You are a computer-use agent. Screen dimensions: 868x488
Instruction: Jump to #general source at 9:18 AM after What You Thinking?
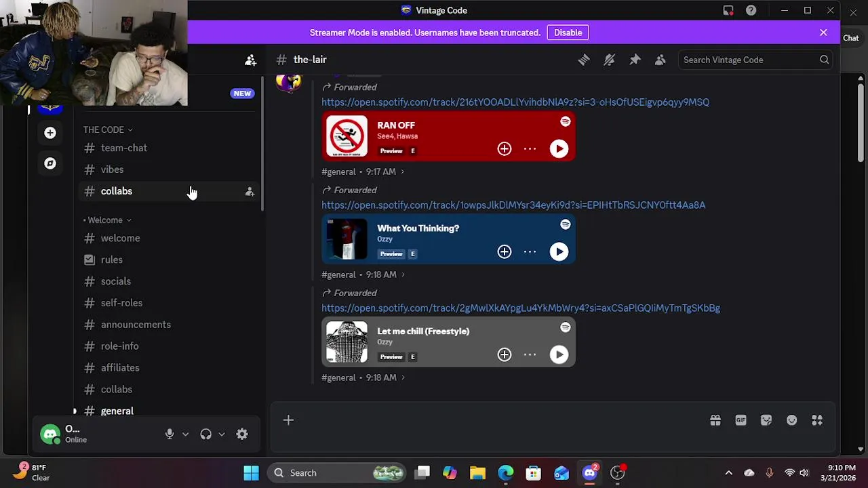363,275
